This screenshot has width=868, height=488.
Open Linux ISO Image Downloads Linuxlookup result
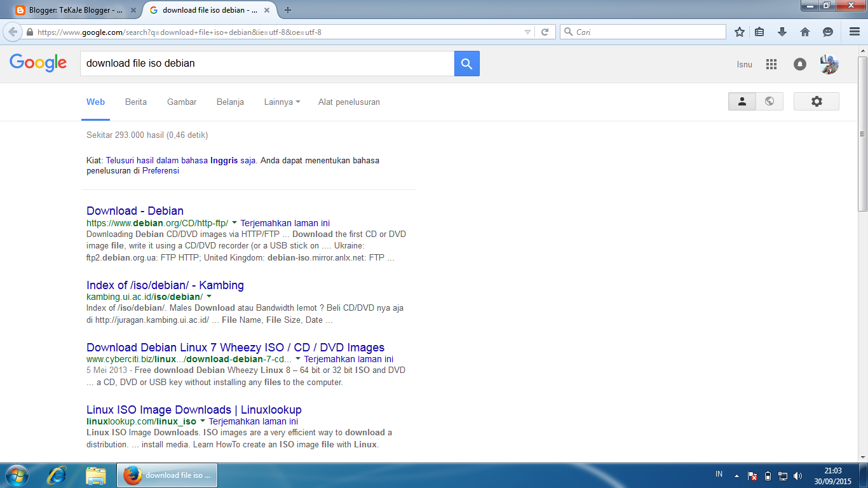click(x=194, y=410)
